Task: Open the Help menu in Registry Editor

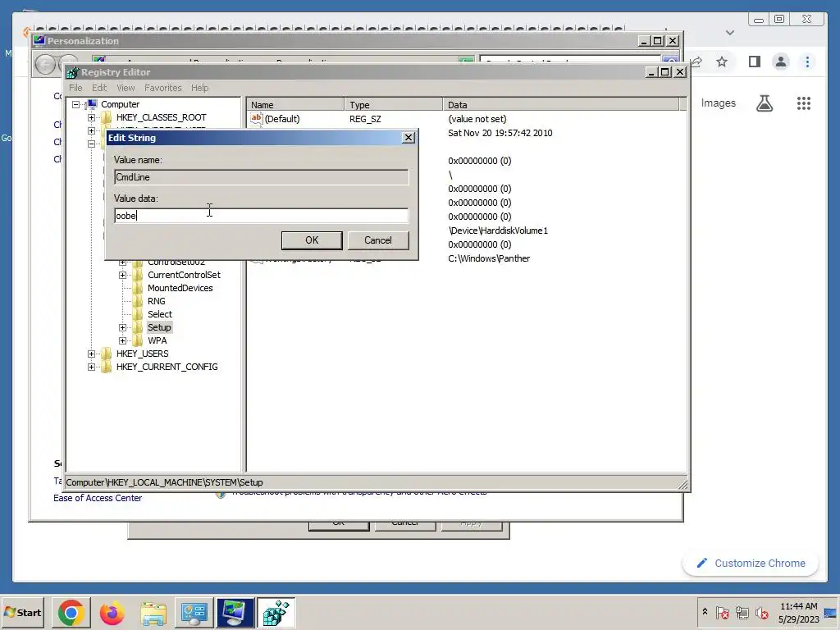Action: point(200,88)
